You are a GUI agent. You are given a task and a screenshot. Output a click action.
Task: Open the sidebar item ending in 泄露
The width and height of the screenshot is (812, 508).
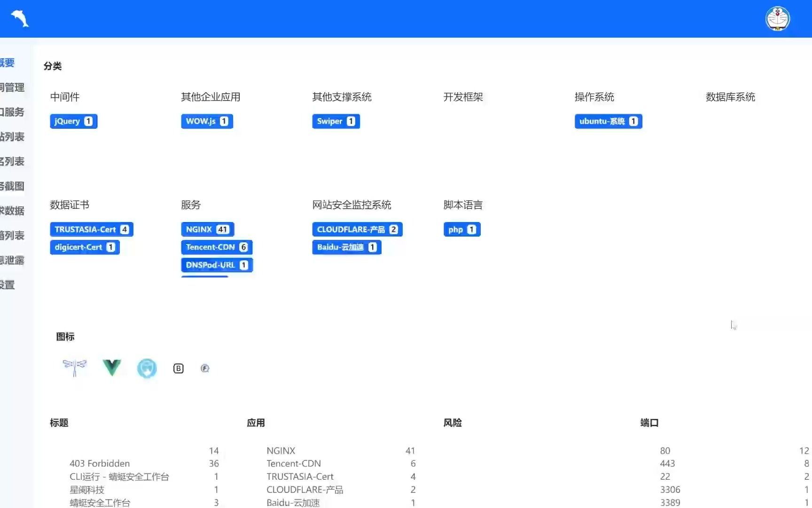[x=12, y=260]
